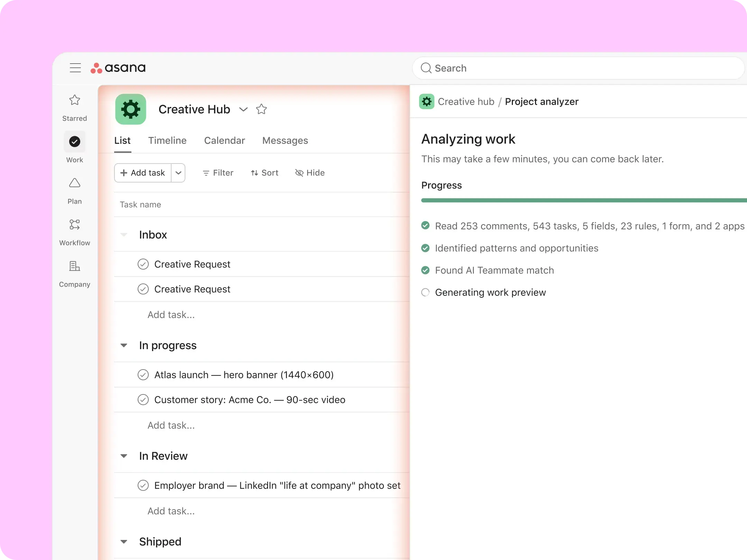Click the Shipped section title
The image size is (747, 560).
pyautogui.click(x=160, y=542)
